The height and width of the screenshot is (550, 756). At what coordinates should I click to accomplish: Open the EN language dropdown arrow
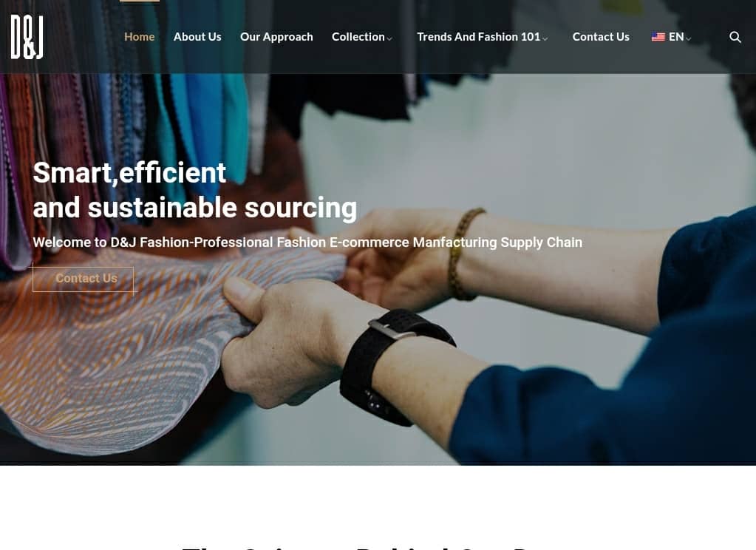pyautogui.click(x=689, y=38)
